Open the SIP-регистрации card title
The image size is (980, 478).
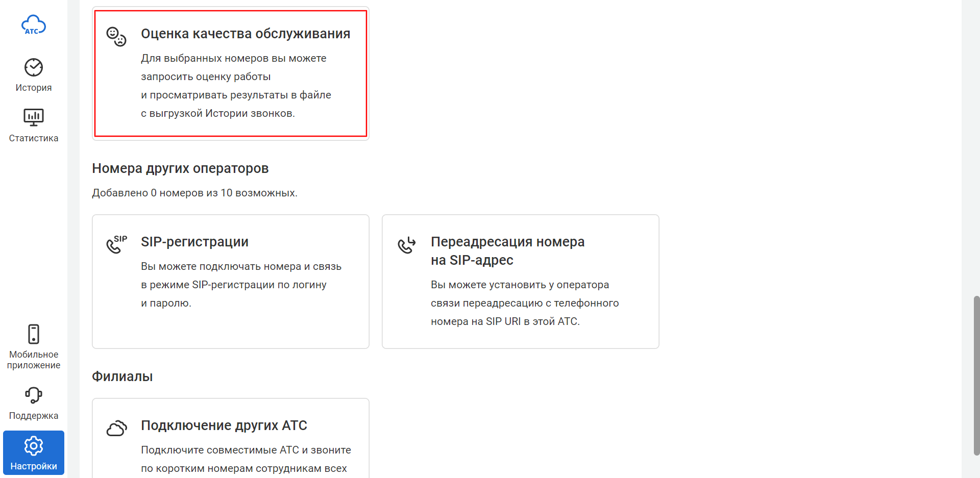(194, 242)
